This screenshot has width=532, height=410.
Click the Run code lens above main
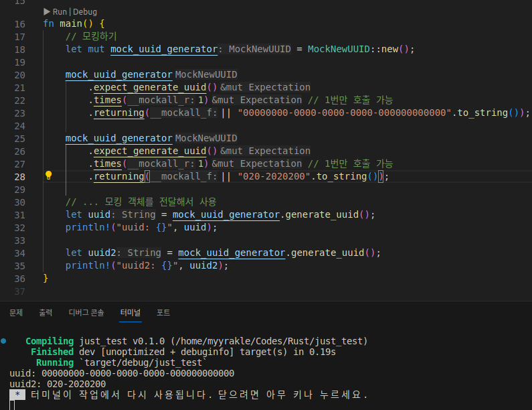tap(60, 11)
